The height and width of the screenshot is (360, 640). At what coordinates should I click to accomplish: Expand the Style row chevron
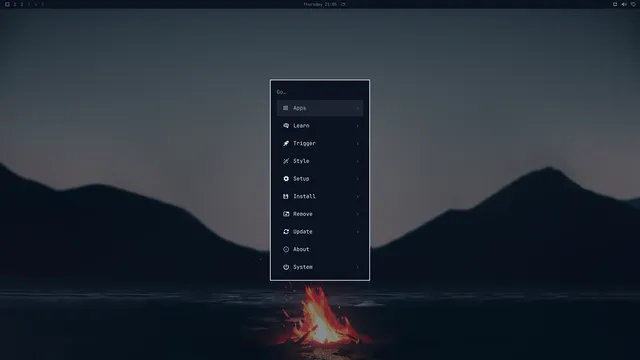point(358,161)
